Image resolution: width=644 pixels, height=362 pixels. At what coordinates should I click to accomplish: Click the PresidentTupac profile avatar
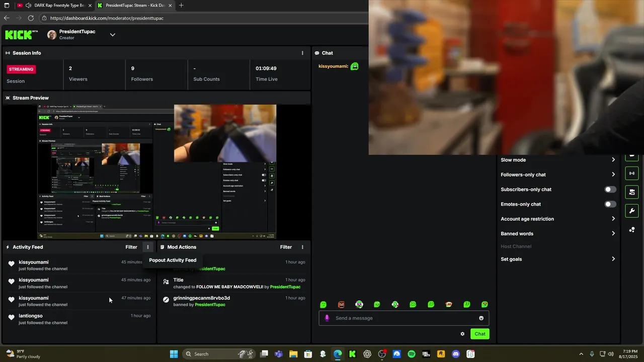pos(52,35)
